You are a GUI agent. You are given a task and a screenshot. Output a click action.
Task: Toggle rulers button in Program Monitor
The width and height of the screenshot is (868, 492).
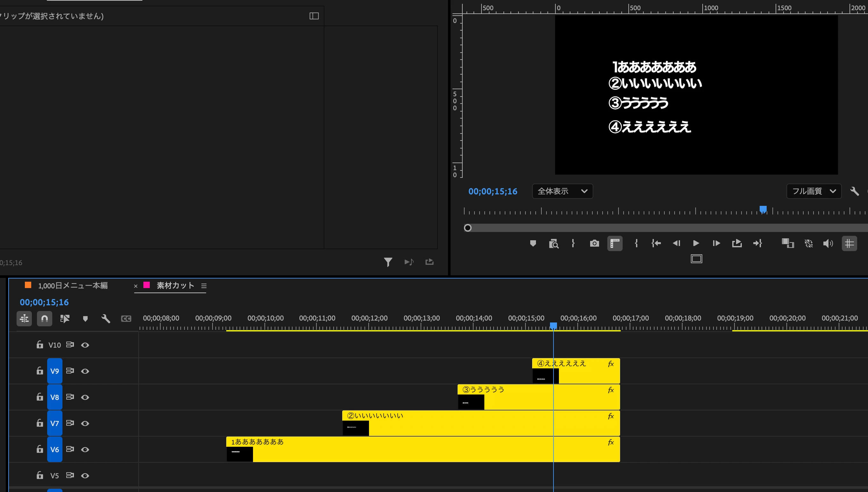click(x=615, y=243)
